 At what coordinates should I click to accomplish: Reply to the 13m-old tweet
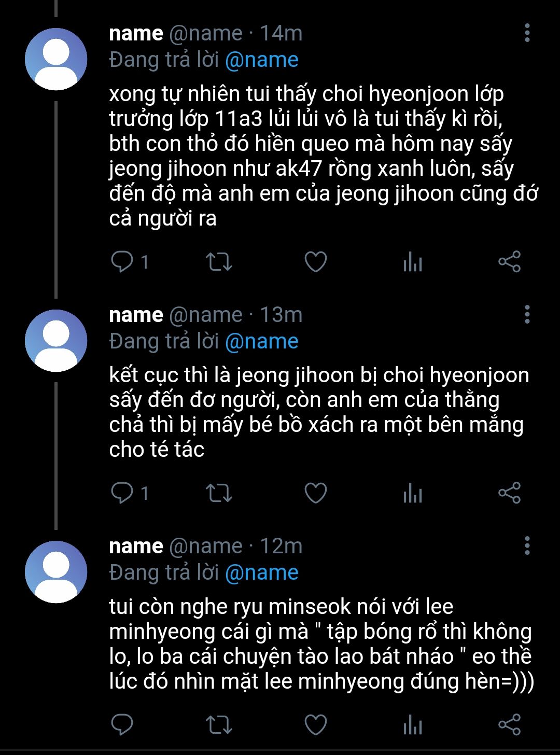pyautogui.click(x=123, y=493)
